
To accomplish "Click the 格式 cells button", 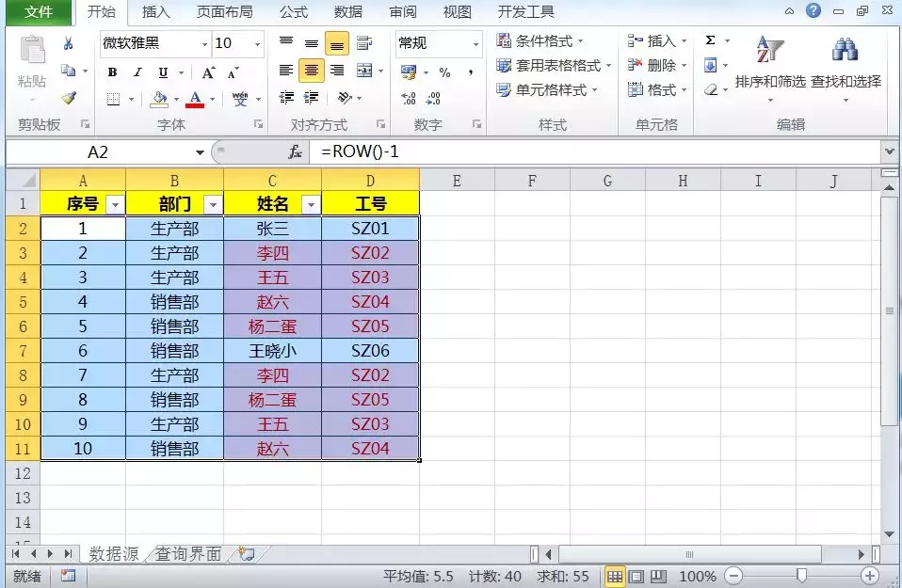I will click(x=657, y=90).
